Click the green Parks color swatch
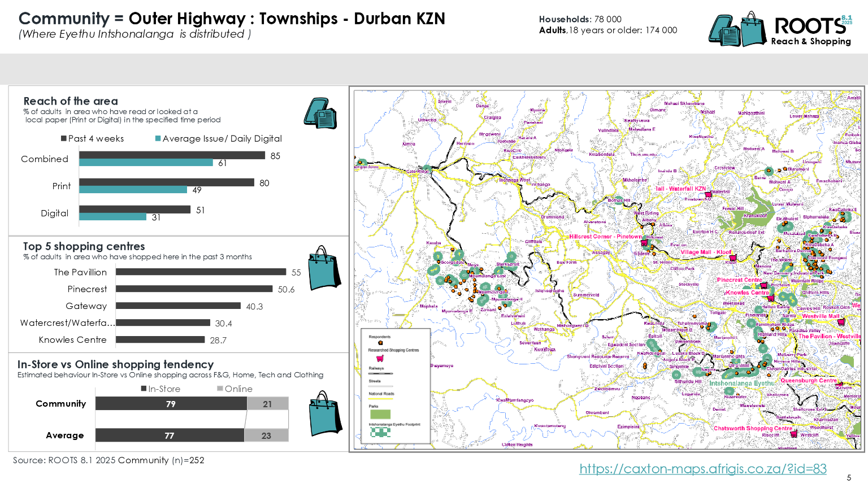This screenshot has height=488, width=868. 380,414
